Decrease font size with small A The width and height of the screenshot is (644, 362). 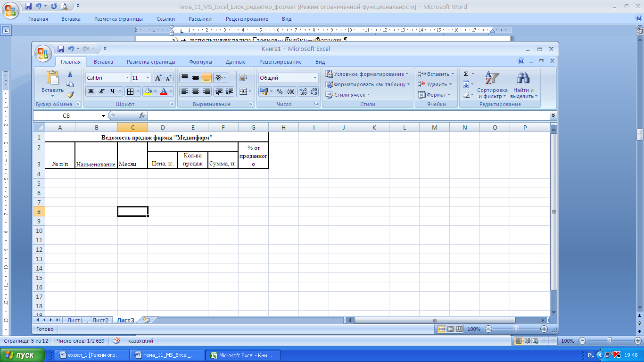(169, 78)
